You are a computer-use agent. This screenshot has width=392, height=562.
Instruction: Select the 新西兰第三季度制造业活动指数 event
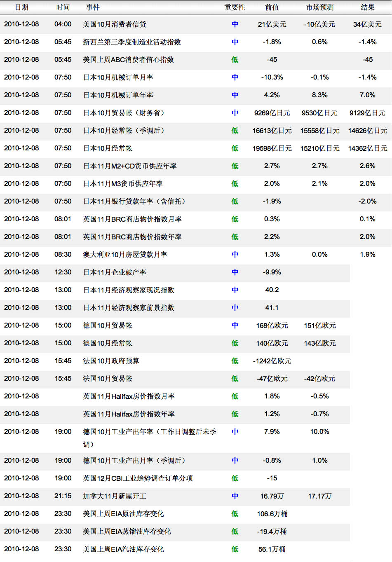(x=132, y=42)
